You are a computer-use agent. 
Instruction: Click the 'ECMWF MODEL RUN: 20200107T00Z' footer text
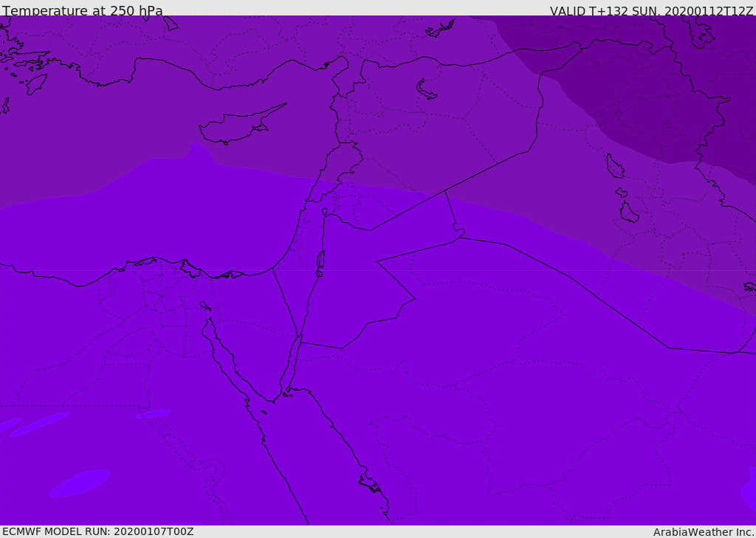[98, 531]
